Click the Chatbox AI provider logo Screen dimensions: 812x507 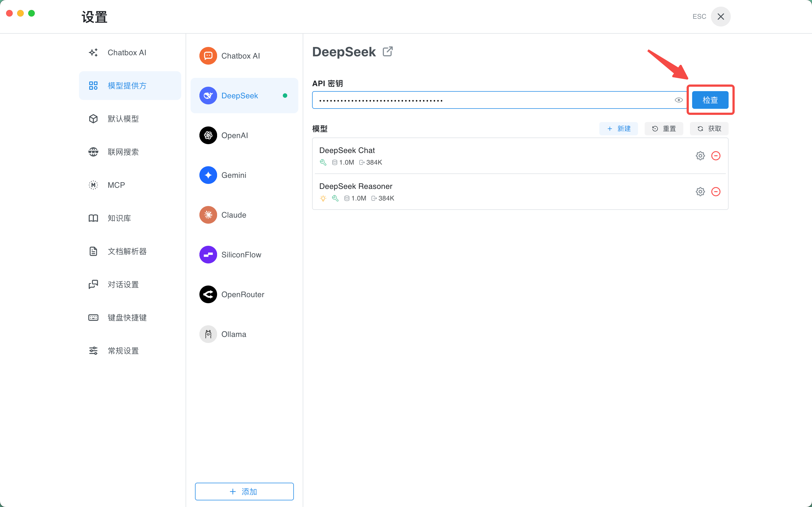click(x=208, y=56)
